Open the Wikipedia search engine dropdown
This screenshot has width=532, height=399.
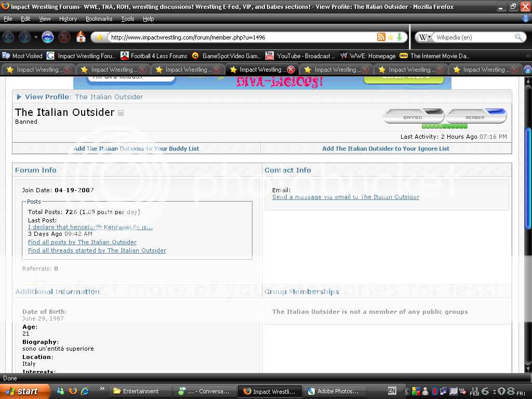pyautogui.click(x=425, y=37)
